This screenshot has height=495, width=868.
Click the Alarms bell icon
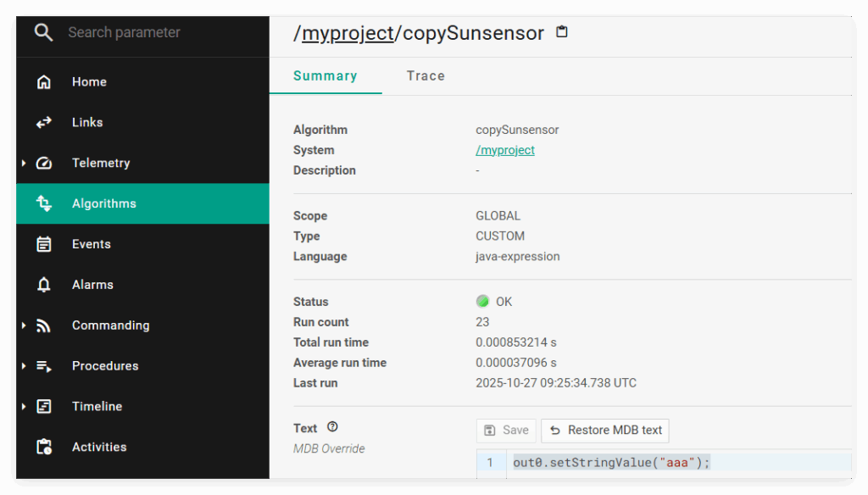coord(44,285)
